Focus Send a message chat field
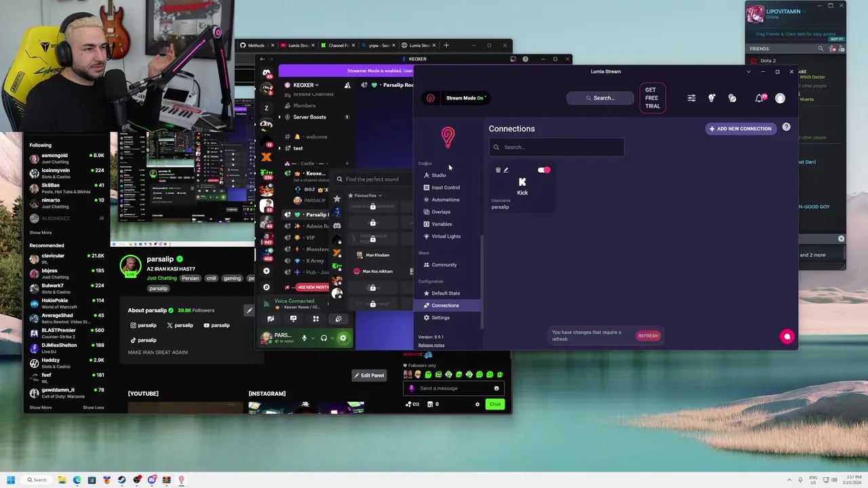 click(x=453, y=388)
